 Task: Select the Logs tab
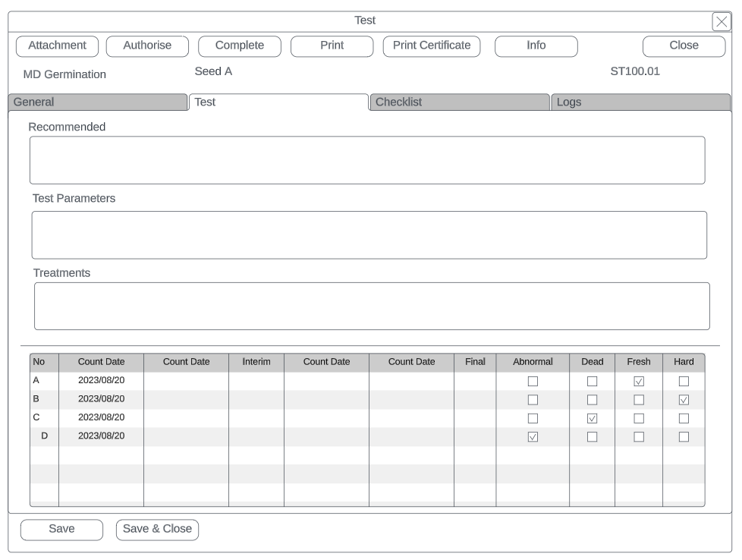(640, 102)
